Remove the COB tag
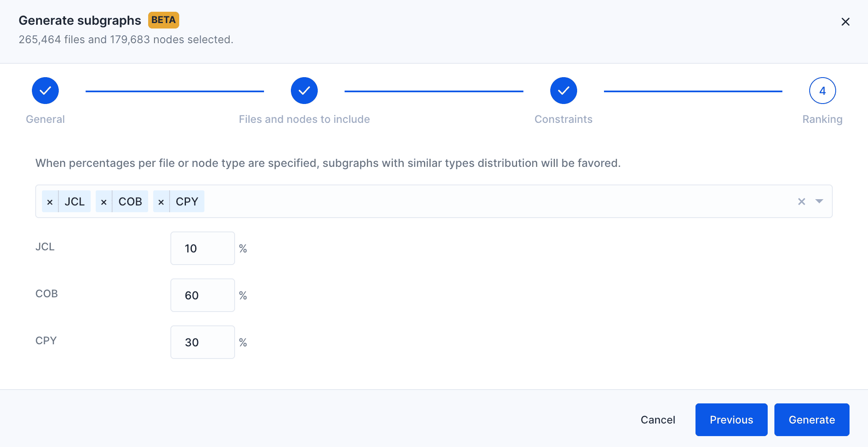This screenshot has height=447, width=868. point(104,202)
